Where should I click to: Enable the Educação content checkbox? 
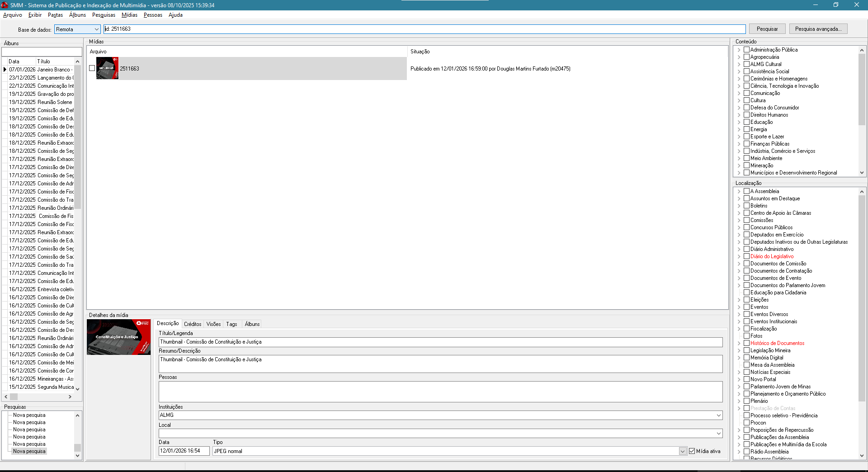[747, 122]
